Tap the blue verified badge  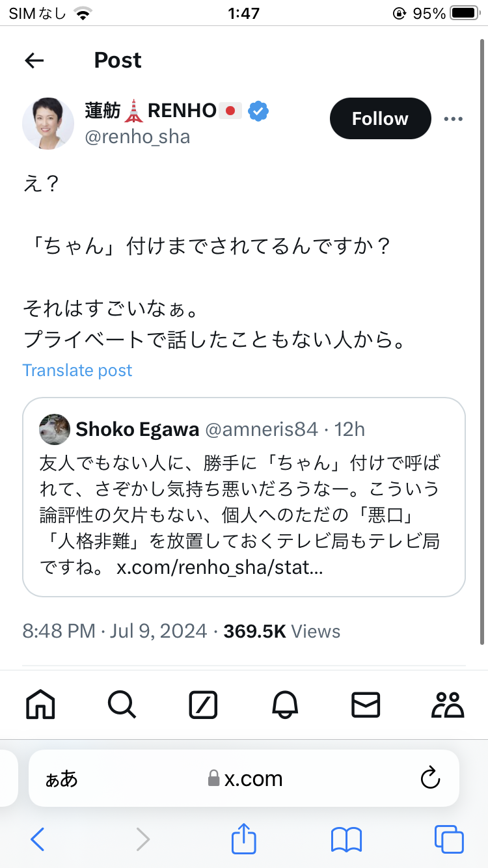coord(258,111)
